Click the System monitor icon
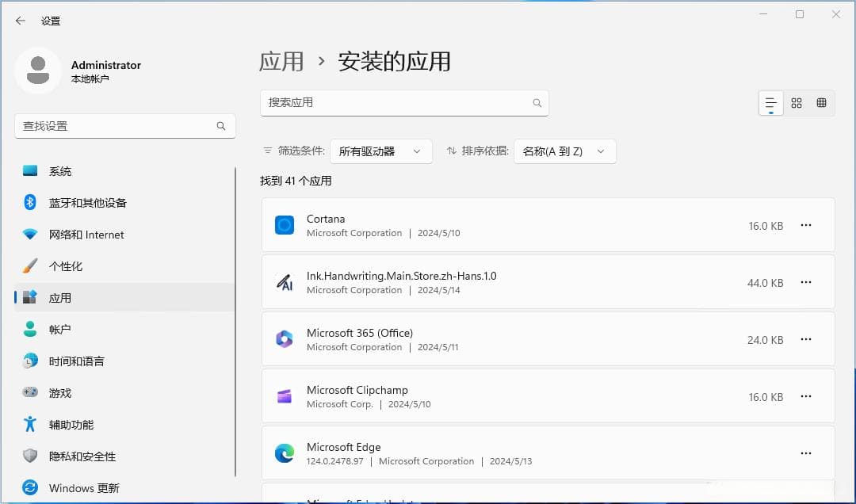 point(30,171)
